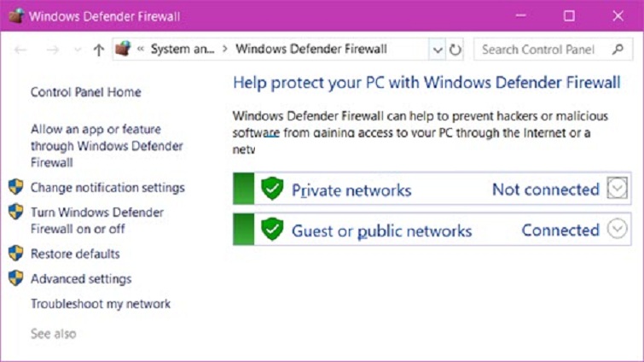Click the green shield beside Guest or public networks
This screenshot has width=644, height=362.
click(x=272, y=230)
